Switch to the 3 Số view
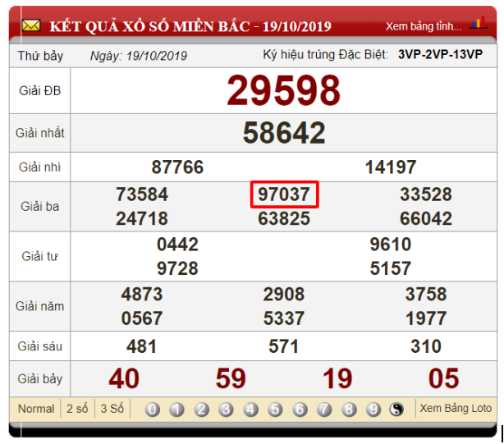The width and height of the screenshot is (504, 444). 112,409
